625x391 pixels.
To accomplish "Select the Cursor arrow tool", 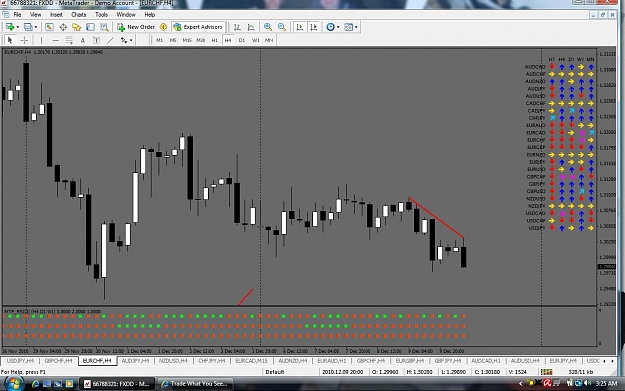I will [x=10, y=40].
